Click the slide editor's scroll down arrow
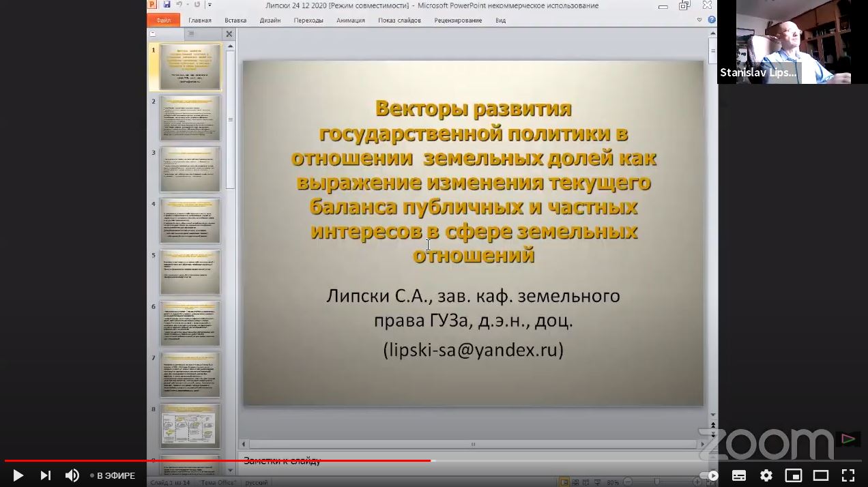 click(712, 415)
